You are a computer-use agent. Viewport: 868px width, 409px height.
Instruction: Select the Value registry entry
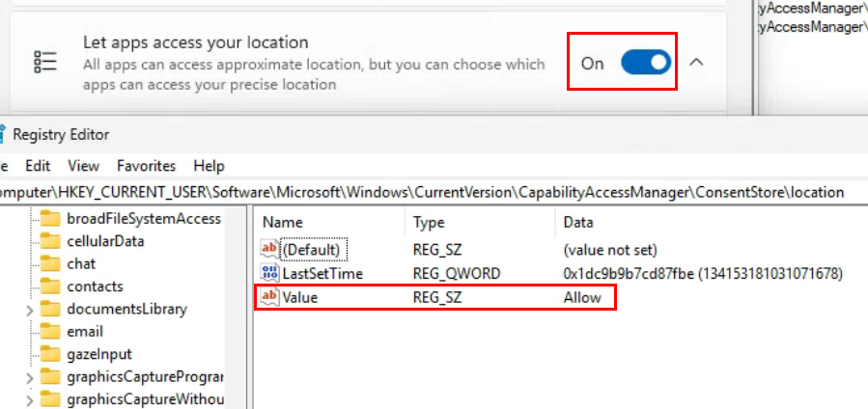click(x=299, y=297)
